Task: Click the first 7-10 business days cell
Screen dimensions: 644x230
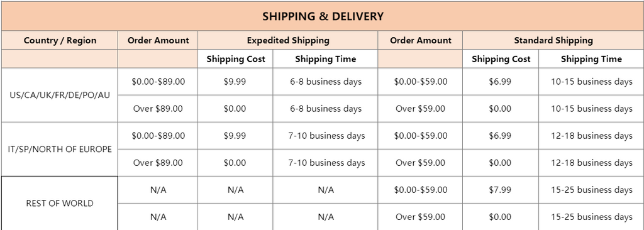Action: (x=325, y=136)
